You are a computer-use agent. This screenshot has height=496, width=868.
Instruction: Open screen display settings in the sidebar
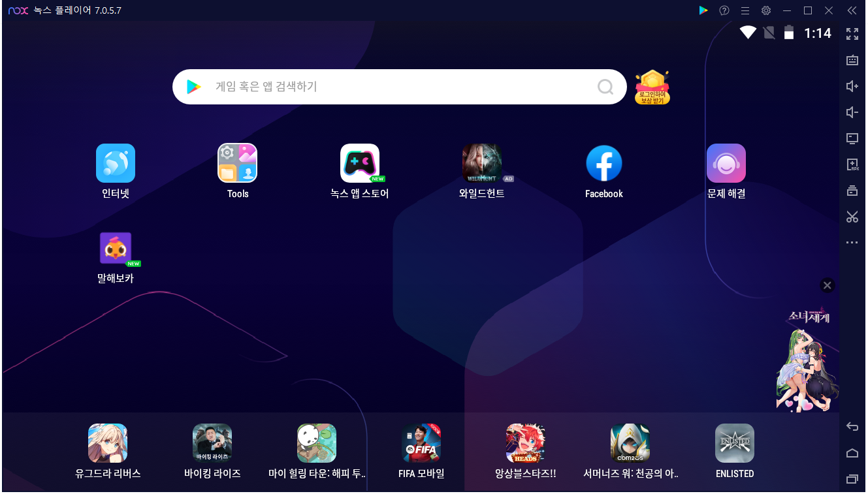pyautogui.click(x=852, y=138)
